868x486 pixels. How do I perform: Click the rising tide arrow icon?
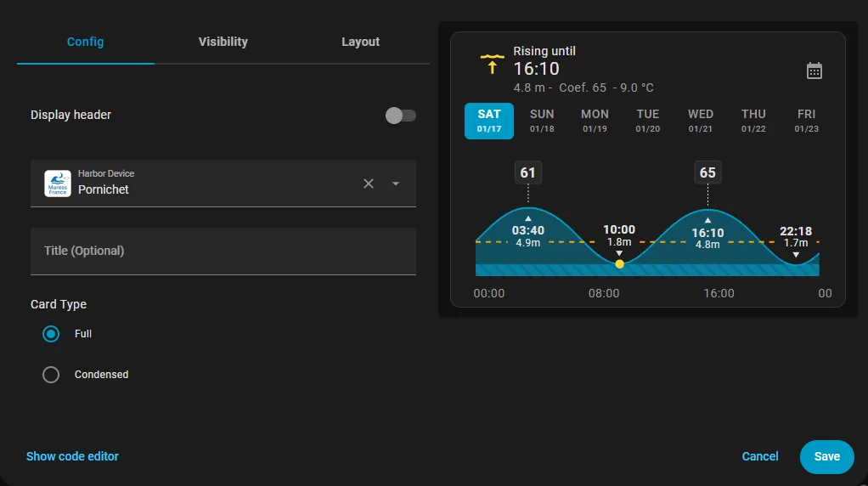coord(492,65)
